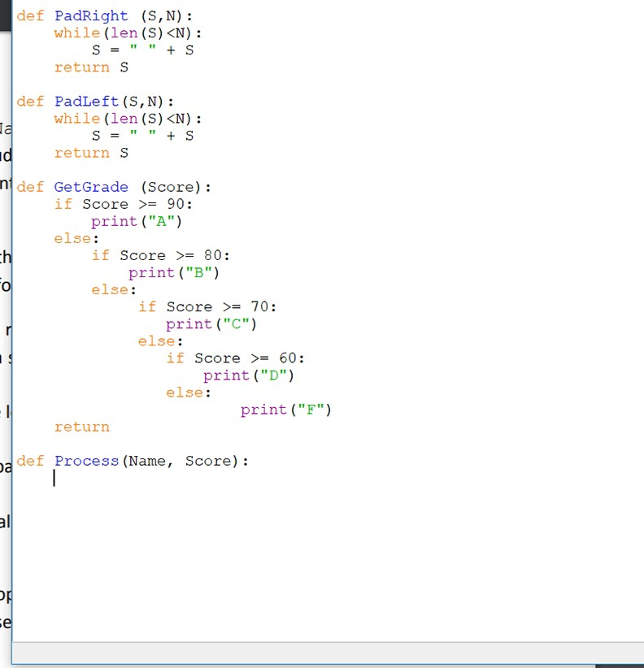Click the else: line before print("F")
The width and height of the screenshot is (644, 668).
pyautogui.click(x=189, y=393)
